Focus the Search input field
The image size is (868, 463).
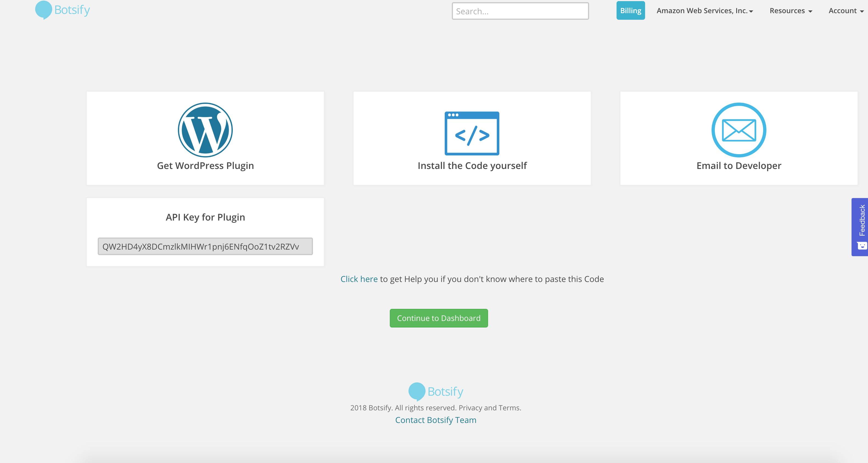click(x=520, y=11)
